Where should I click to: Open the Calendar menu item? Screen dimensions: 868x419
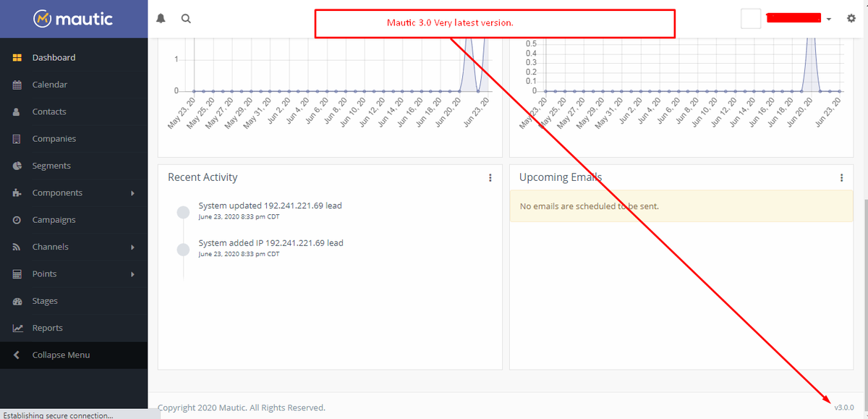tap(74, 85)
